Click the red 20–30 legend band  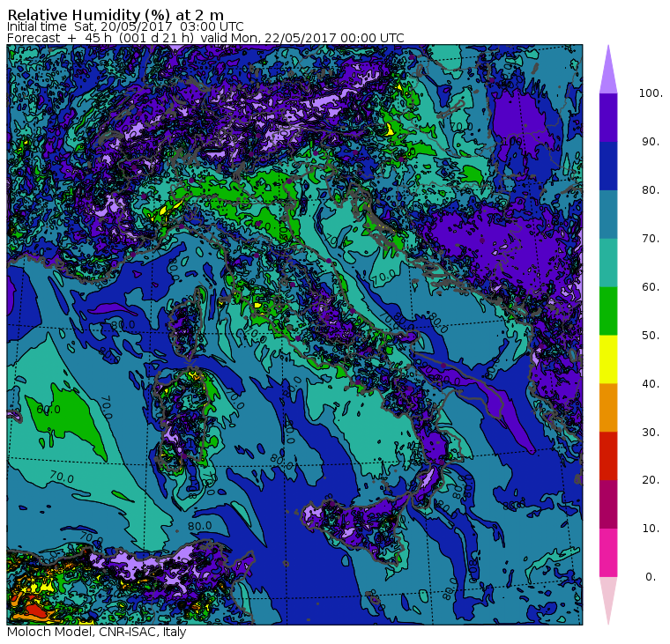[x=608, y=456]
